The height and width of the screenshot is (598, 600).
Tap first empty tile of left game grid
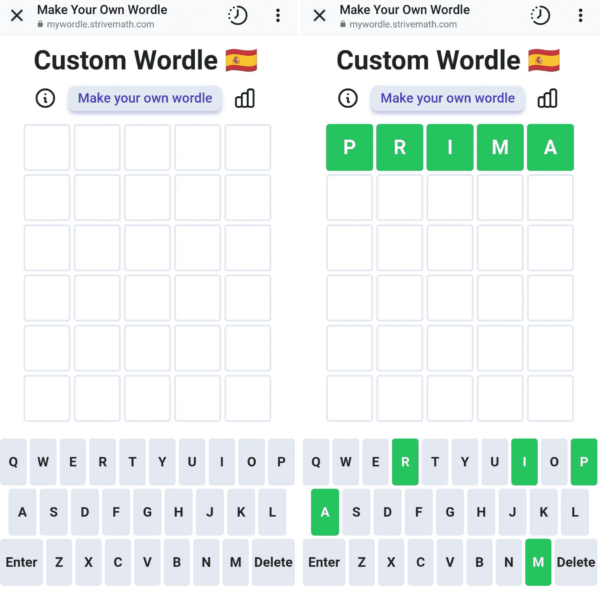(47, 148)
